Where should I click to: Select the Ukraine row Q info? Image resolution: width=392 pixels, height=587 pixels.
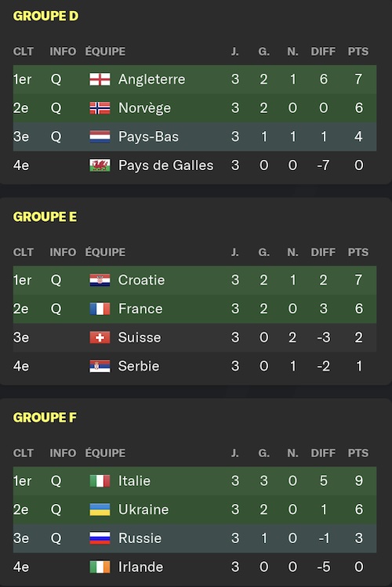click(56, 509)
